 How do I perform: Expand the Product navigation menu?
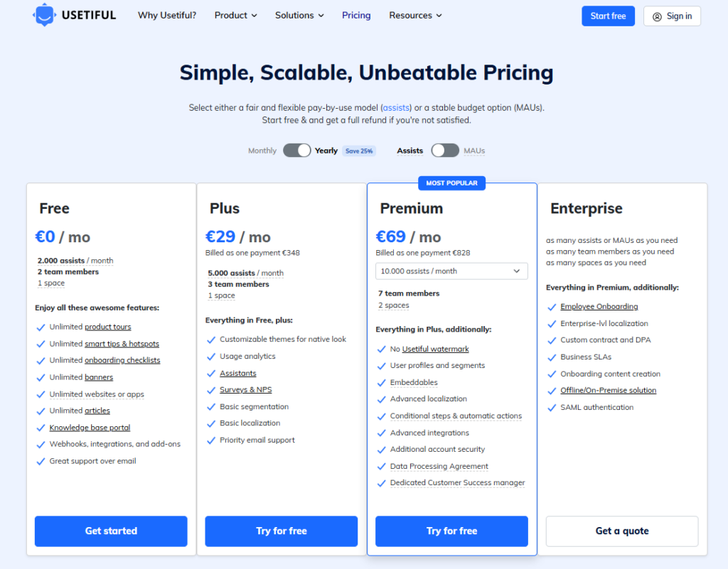pos(235,15)
